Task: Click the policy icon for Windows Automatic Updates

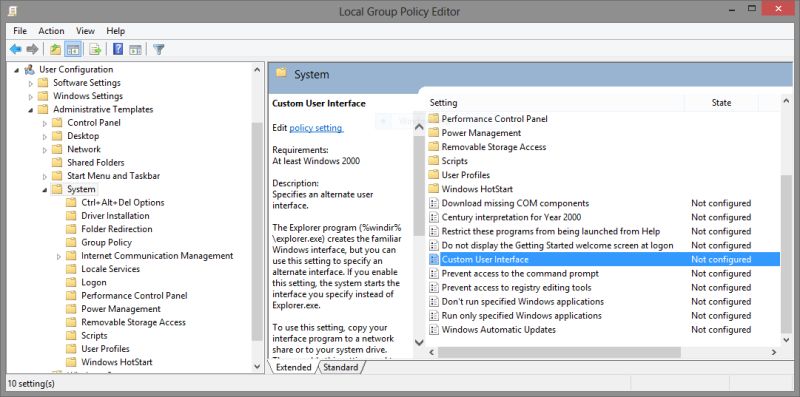Action: coord(434,330)
